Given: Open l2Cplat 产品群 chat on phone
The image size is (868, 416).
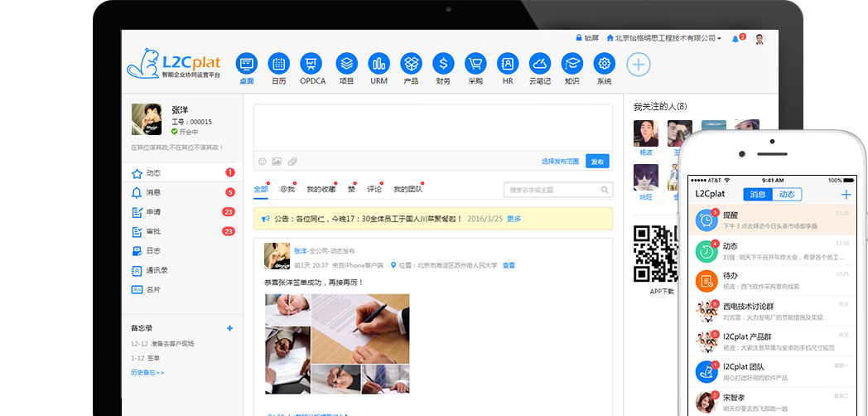Looking at the screenshot, I should [x=772, y=341].
